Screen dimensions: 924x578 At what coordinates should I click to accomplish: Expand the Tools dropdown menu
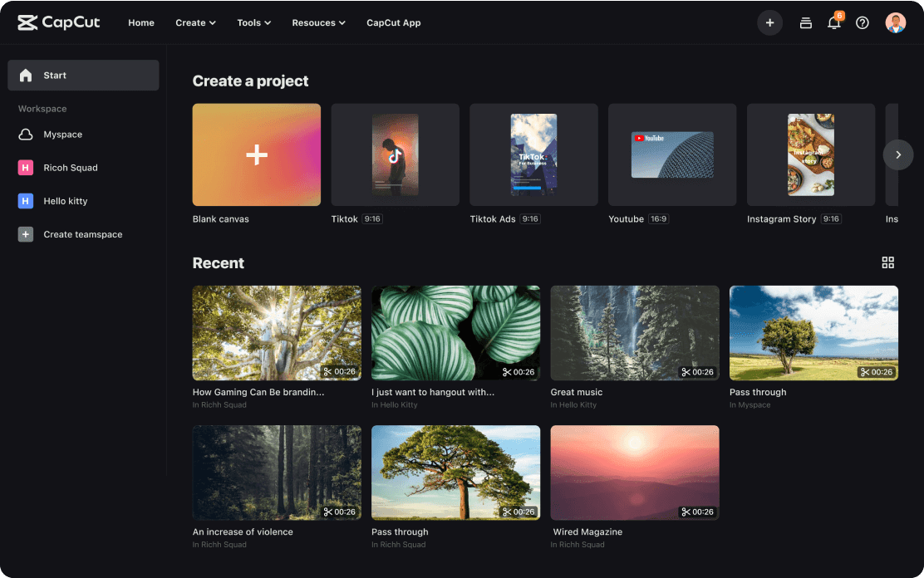coord(253,22)
